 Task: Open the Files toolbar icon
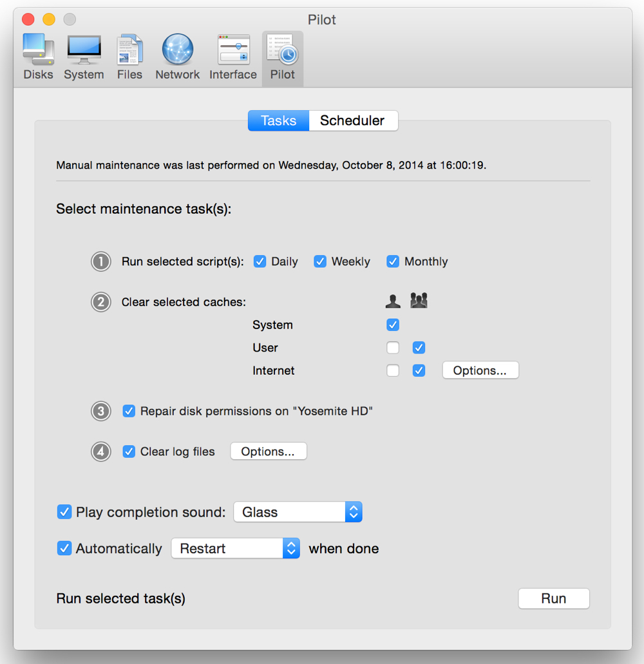[129, 57]
